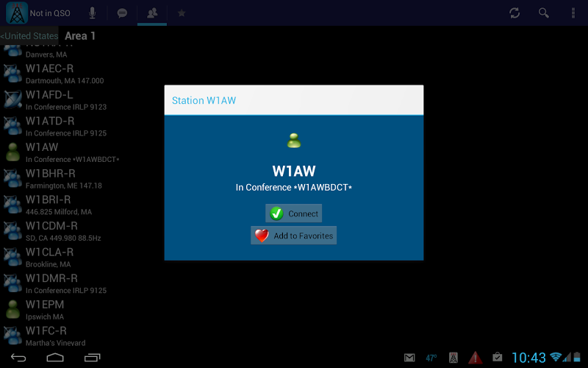The height and width of the screenshot is (368, 588).
Task: Tap the battery status icon
Action: (x=577, y=357)
